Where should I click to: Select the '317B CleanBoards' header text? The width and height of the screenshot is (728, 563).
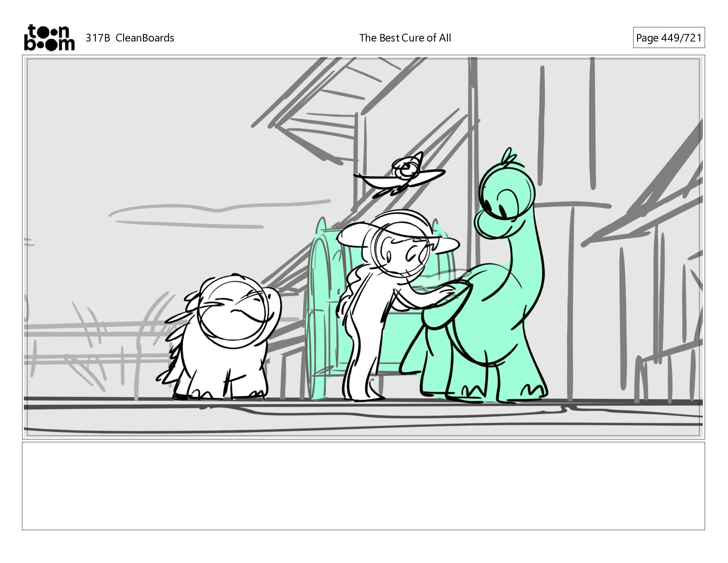pyautogui.click(x=130, y=38)
